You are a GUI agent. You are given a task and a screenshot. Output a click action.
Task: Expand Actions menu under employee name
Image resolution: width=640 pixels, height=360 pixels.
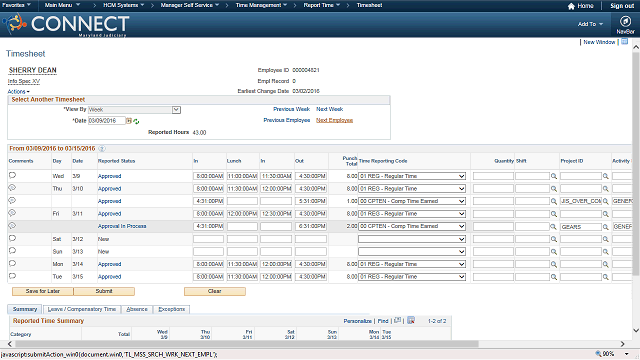(18, 91)
